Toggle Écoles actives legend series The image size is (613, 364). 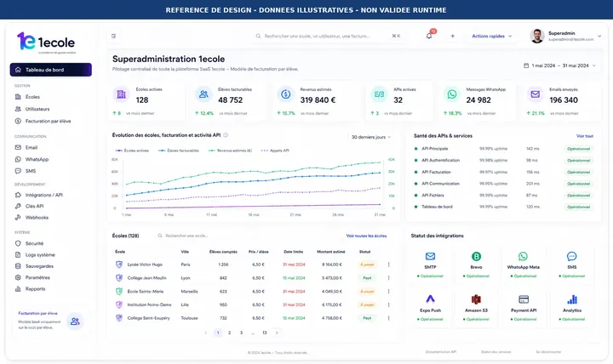pyautogui.click(x=132, y=151)
